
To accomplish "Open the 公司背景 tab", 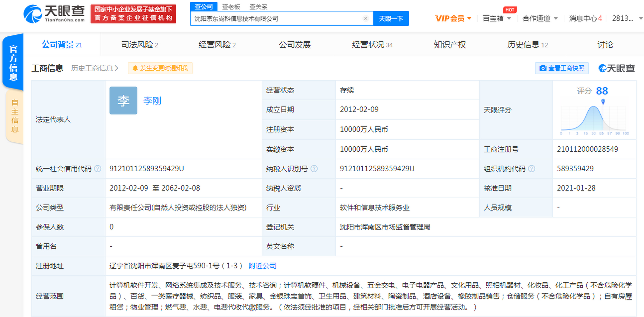I will 62,45.
